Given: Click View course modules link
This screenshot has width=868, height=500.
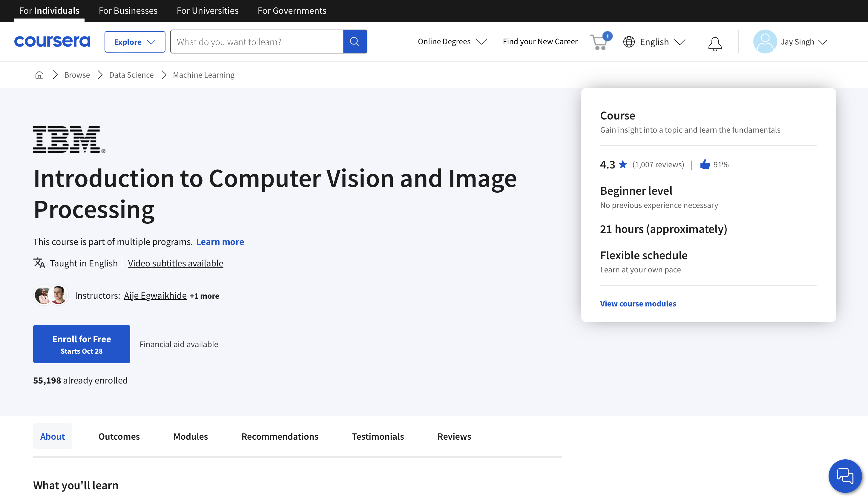Looking at the screenshot, I should click(x=638, y=303).
